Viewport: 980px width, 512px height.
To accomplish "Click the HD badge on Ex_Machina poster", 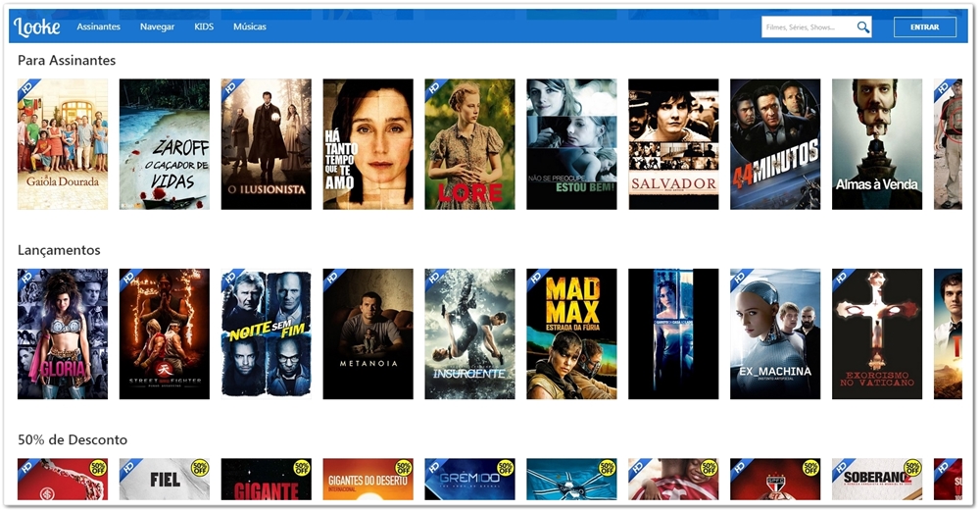I will pos(741,279).
